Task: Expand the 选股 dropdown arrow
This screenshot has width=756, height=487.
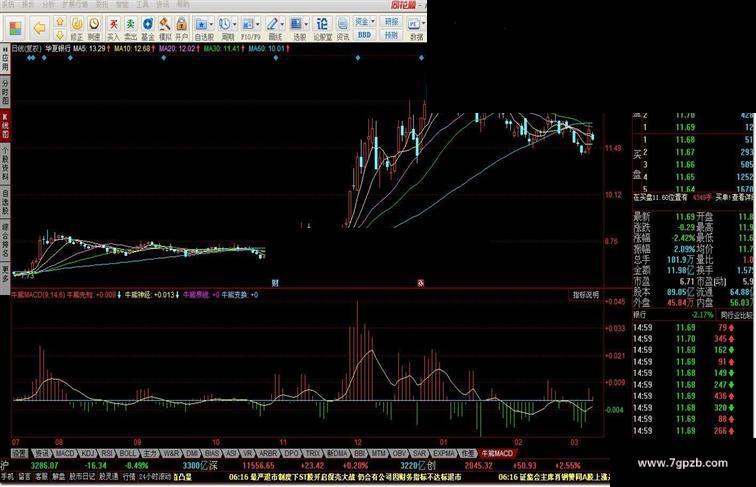Action: (306, 24)
